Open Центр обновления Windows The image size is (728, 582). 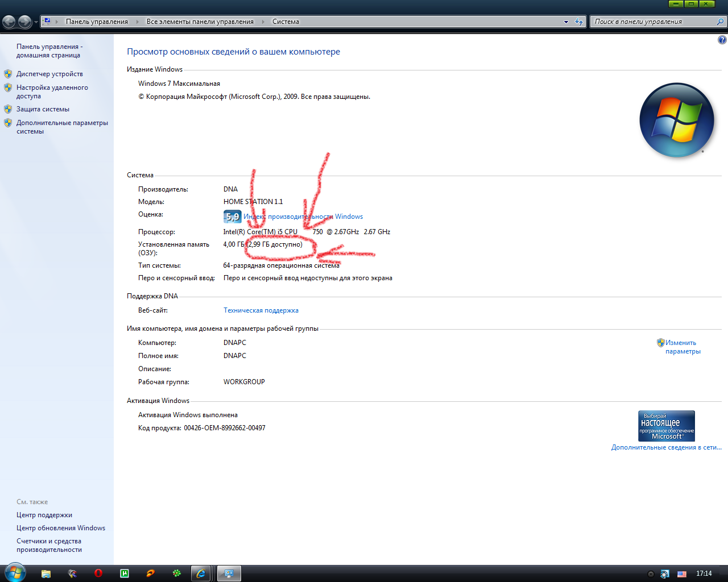[x=61, y=528]
